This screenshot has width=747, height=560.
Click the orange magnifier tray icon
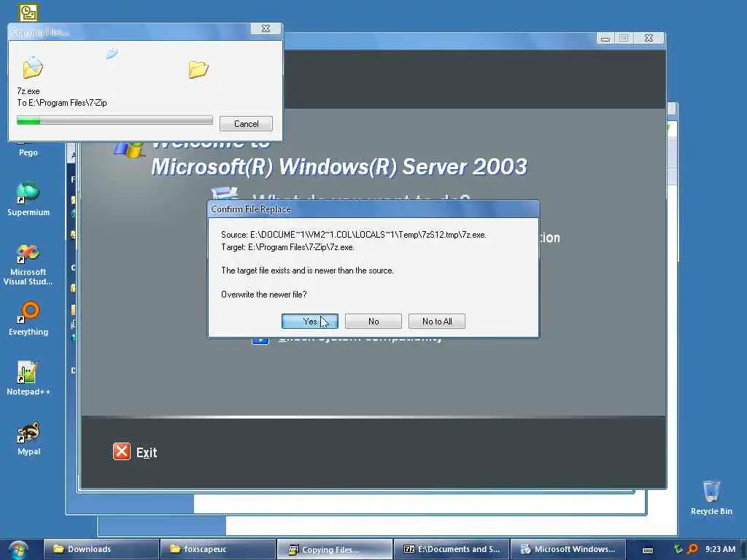pyautogui.click(x=692, y=549)
